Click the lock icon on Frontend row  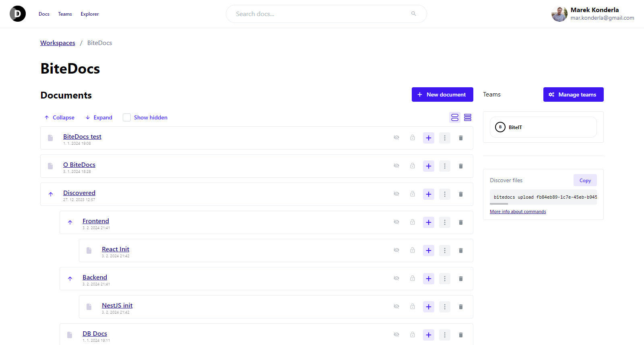pos(413,222)
